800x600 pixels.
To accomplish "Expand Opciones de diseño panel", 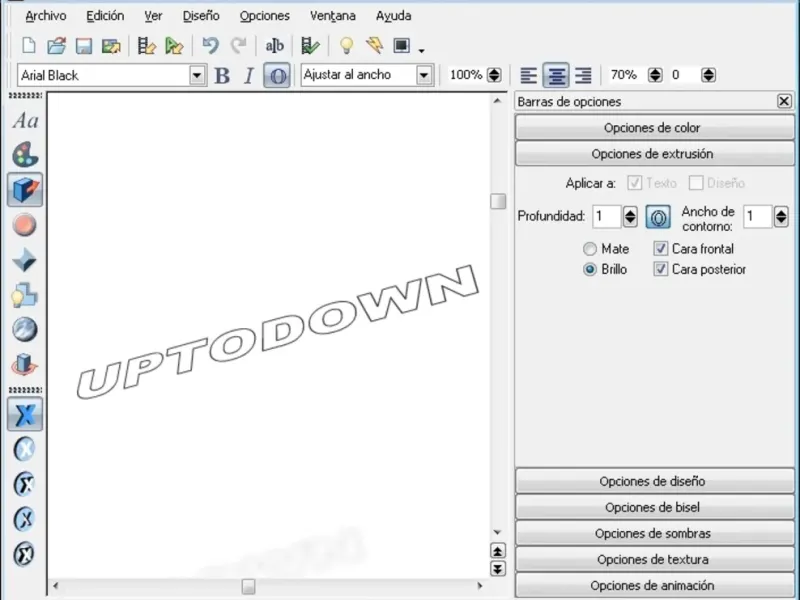I will [655, 481].
